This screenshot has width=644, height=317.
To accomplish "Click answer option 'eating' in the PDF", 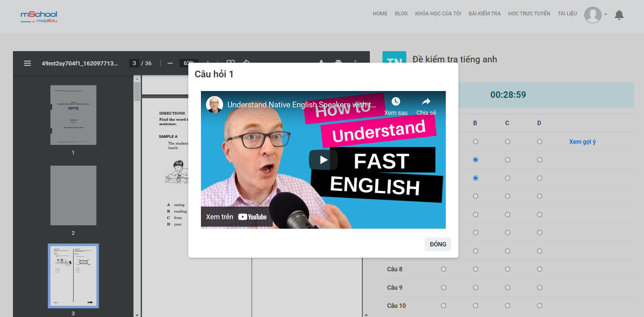I will pyautogui.click(x=179, y=205).
